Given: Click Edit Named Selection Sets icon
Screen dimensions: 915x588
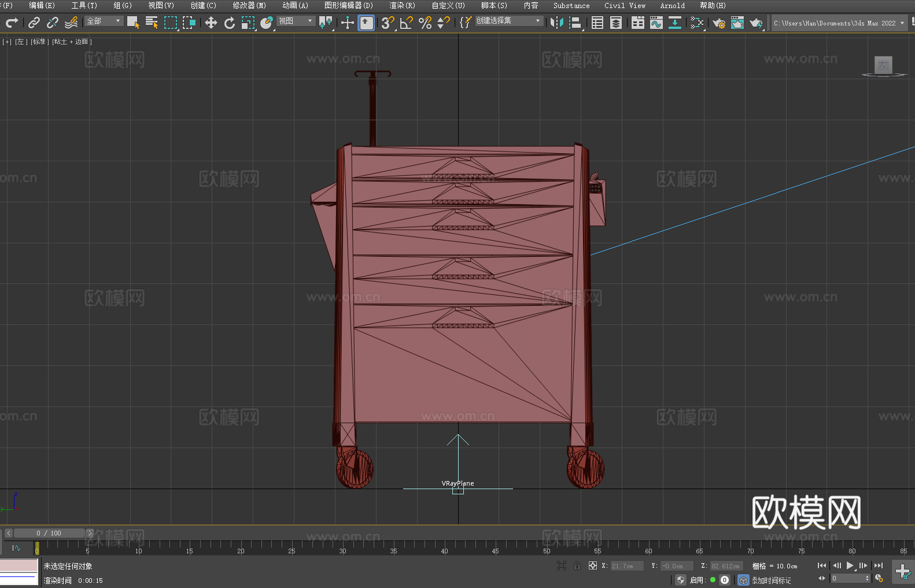Looking at the screenshot, I should point(465,23).
